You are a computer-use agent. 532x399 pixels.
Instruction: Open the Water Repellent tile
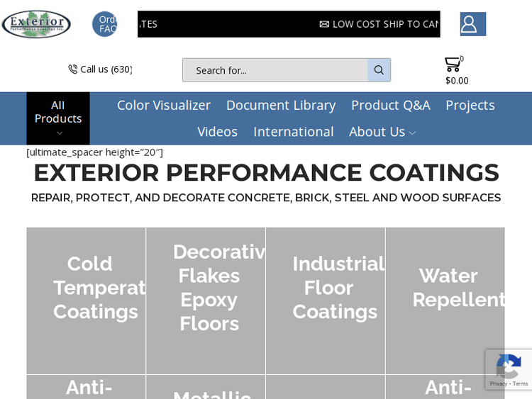tap(445, 300)
